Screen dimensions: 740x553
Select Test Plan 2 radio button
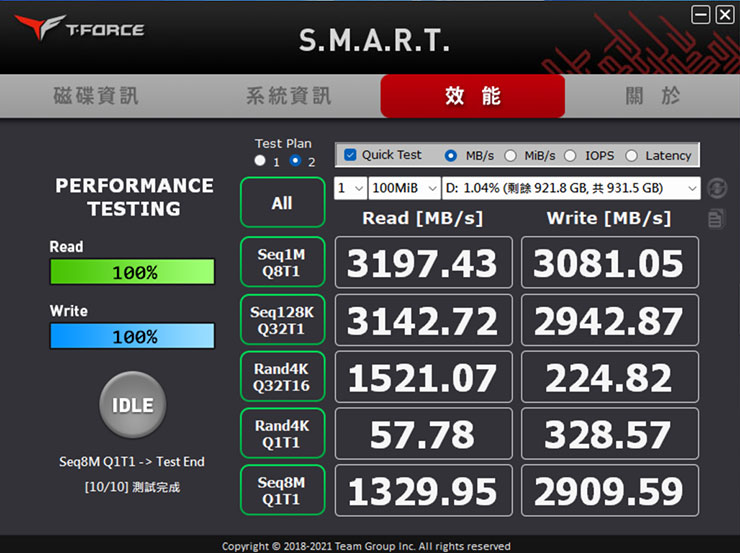click(x=295, y=160)
